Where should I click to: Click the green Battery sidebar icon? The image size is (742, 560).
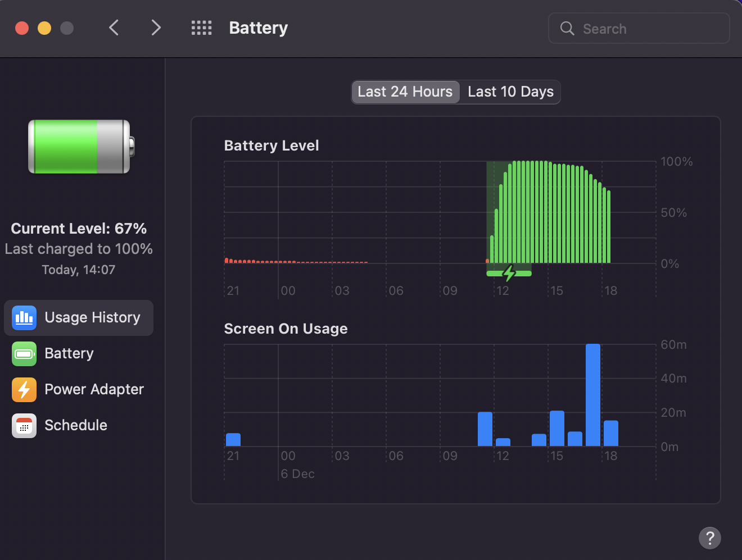[x=24, y=354]
